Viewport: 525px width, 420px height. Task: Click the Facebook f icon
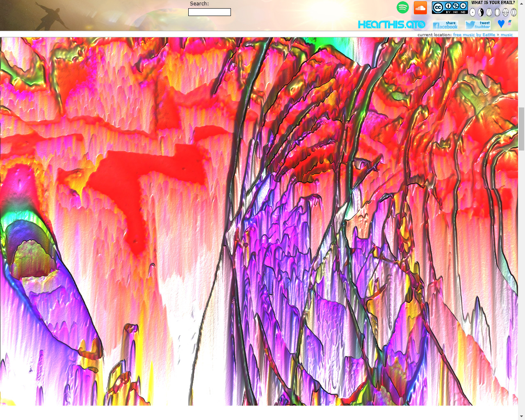pos(436,25)
